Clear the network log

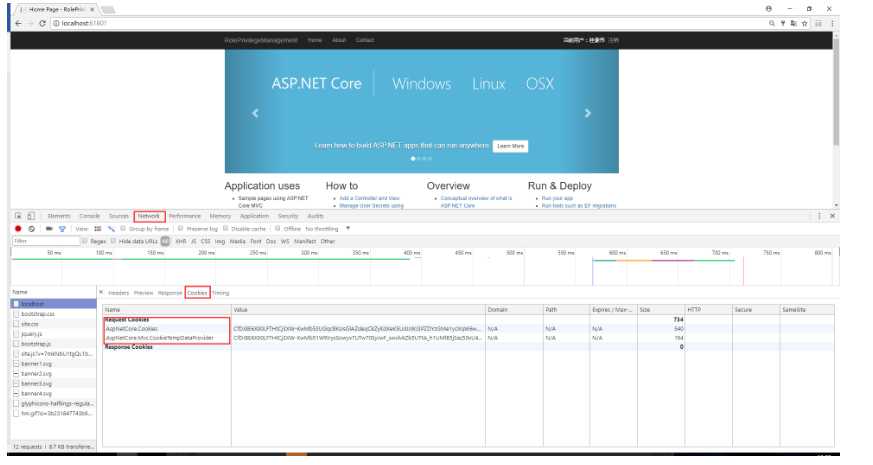pos(32,229)
